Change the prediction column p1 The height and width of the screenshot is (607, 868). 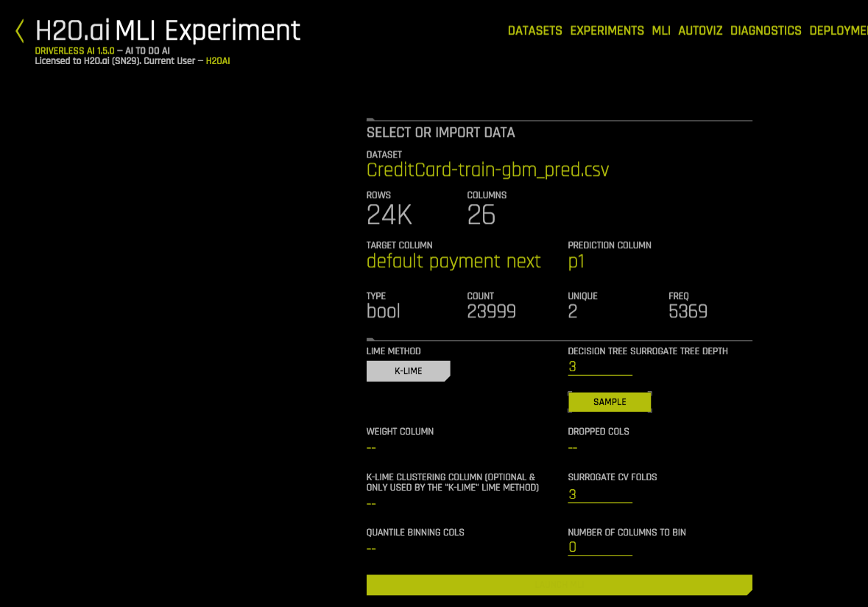[x=576, y=262]
